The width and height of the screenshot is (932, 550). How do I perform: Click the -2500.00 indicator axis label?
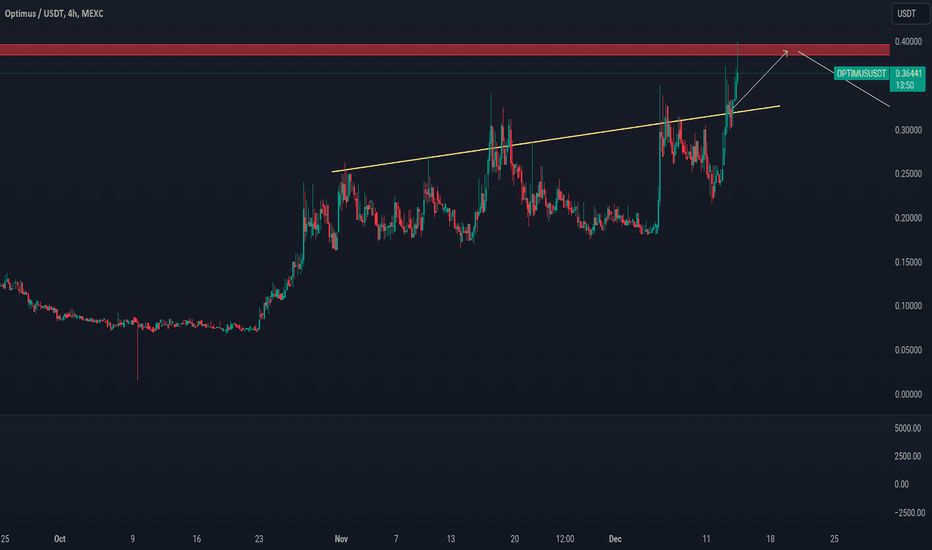click(x=909, y=513)
